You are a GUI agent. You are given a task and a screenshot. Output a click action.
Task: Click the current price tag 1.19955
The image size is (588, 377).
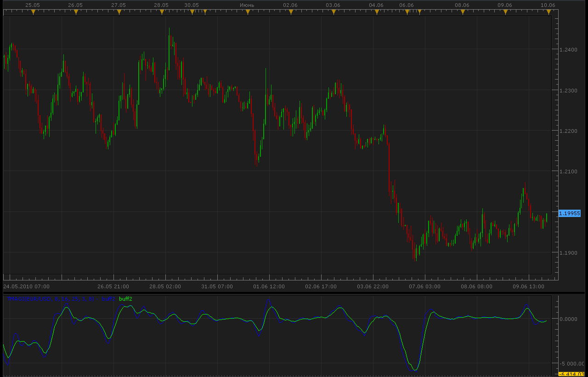coord(570,213)
